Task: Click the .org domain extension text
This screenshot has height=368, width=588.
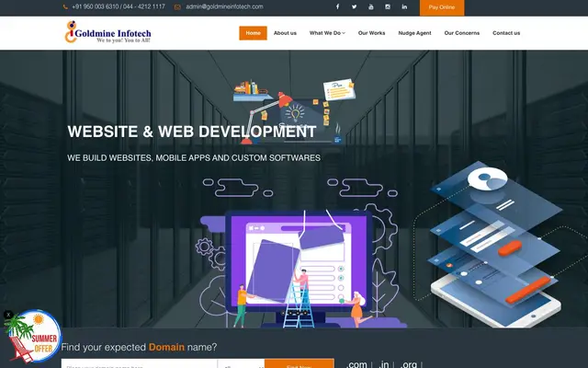Action: [408, 364]
